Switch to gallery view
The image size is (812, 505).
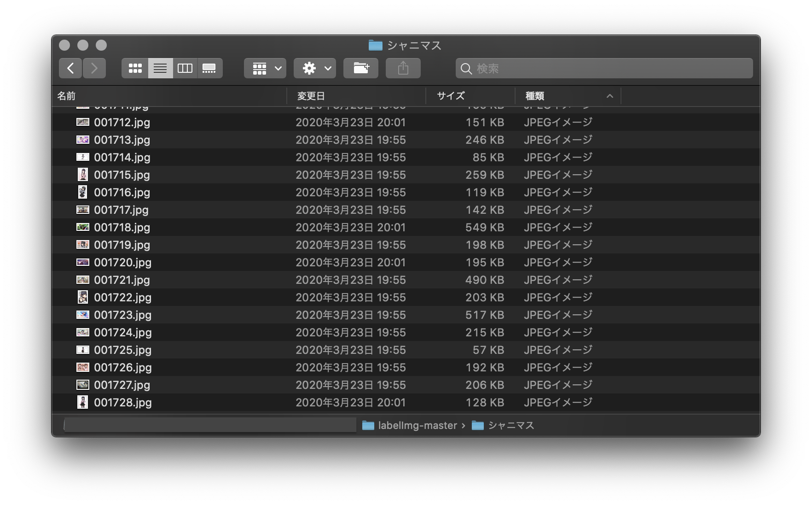[x=210, y=68]
